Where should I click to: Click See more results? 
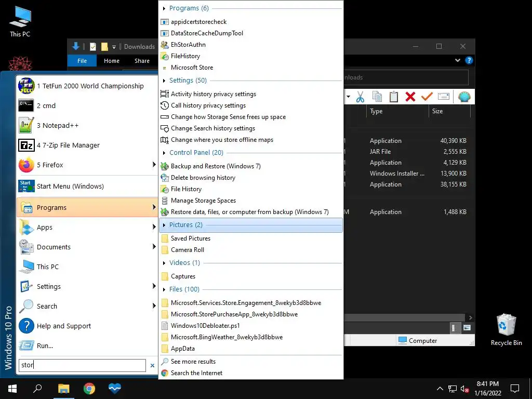pos(251,362)
